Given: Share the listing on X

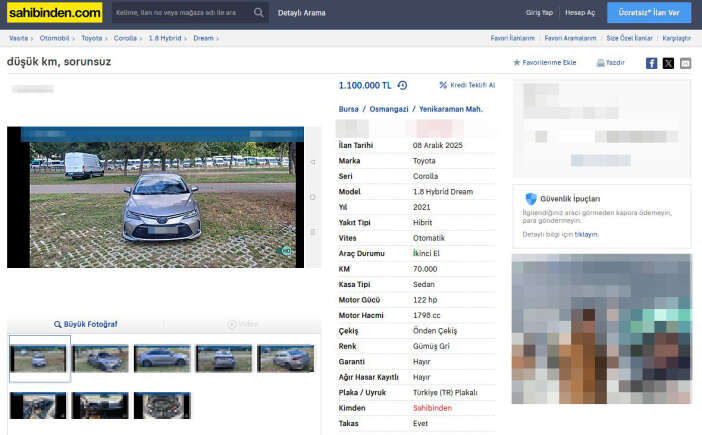Looking at the screenshot, I should 668,63.
